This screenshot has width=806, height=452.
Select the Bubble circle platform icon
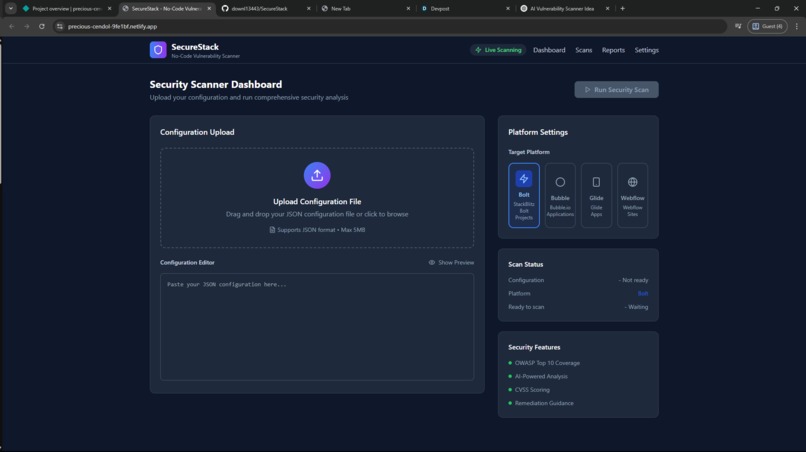[560, 182]
